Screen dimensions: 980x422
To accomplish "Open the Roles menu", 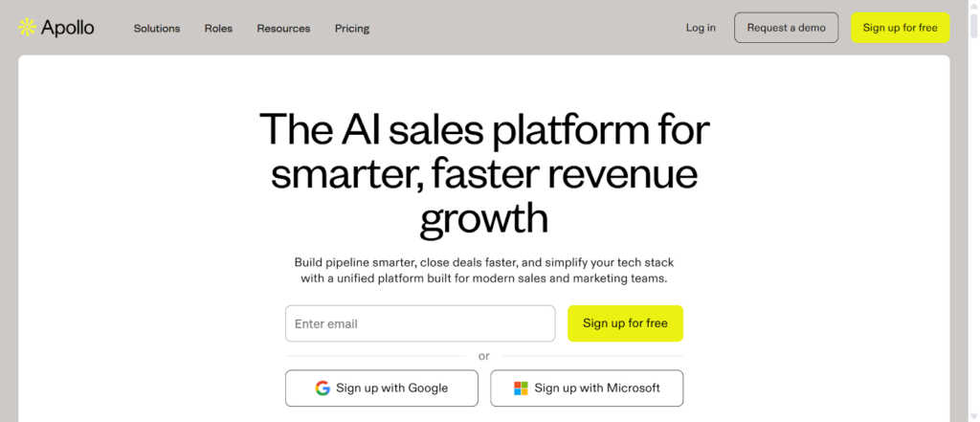I will point(218,29).
